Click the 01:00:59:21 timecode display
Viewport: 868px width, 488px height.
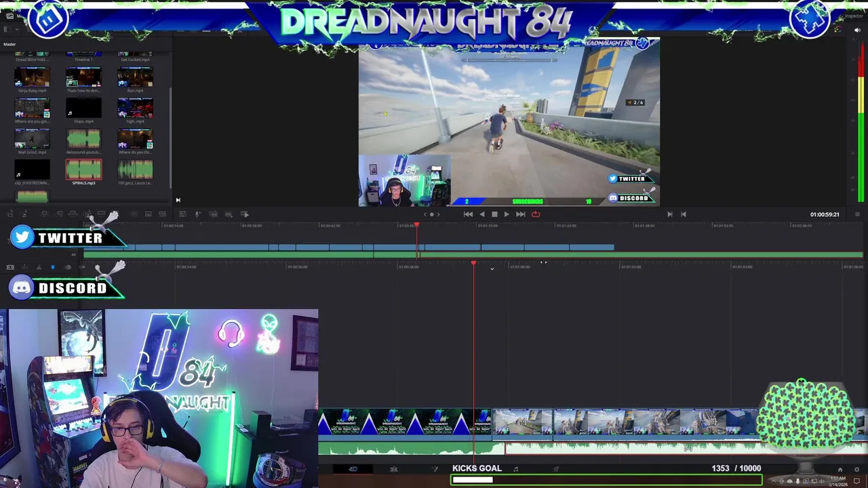click(x=825, y=214)
